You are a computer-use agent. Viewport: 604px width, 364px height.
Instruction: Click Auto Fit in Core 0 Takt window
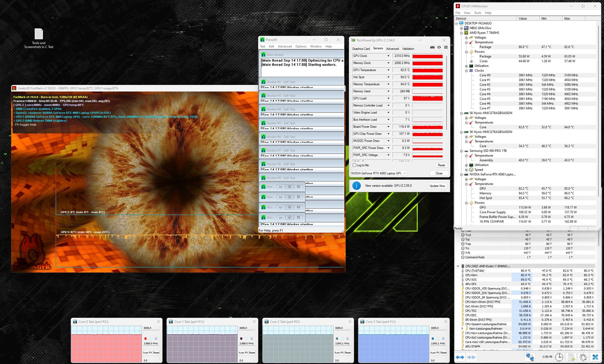pos(147,353)
